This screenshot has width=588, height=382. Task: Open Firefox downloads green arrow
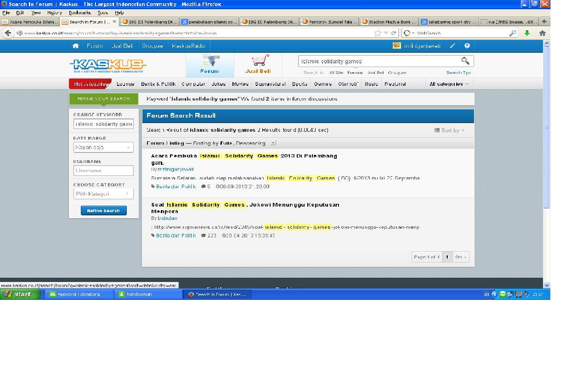tap(527, 33)
